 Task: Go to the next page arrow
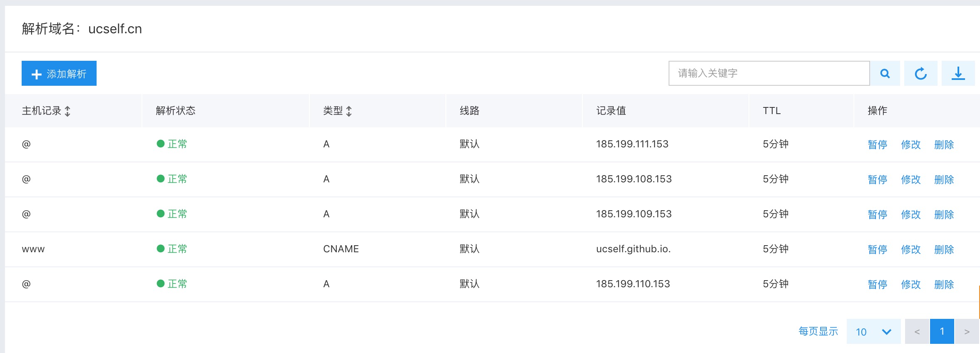[x=967, y=331]
